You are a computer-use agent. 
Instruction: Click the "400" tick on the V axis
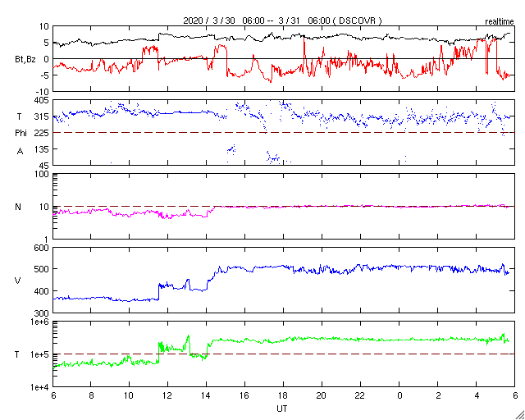(42, 291)
